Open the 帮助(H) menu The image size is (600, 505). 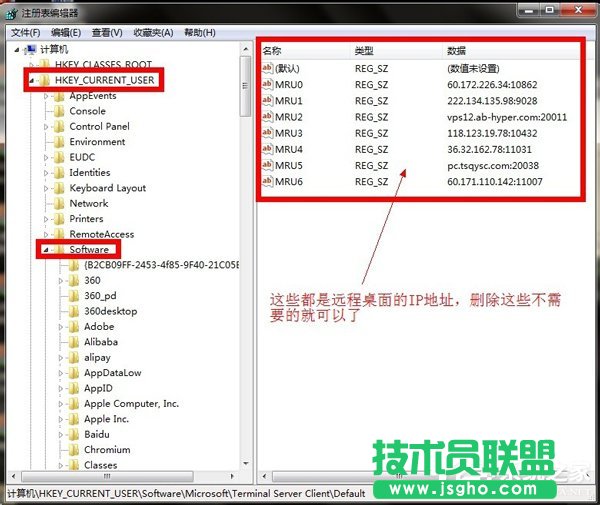(200, 33)
